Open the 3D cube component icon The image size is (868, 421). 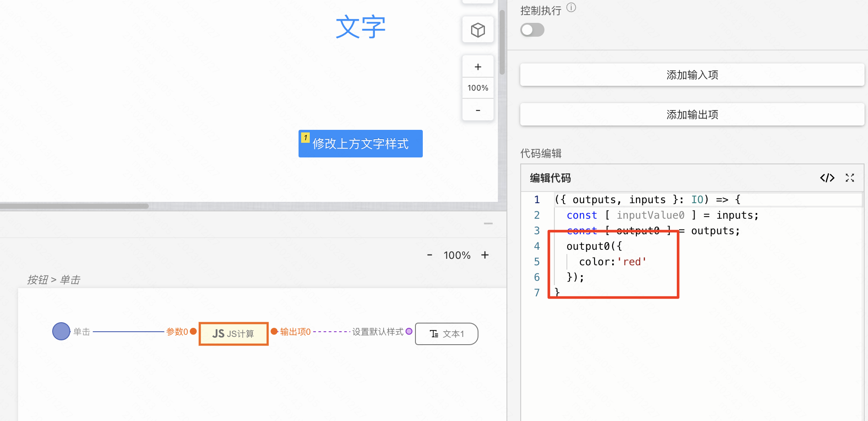(478, 30)
